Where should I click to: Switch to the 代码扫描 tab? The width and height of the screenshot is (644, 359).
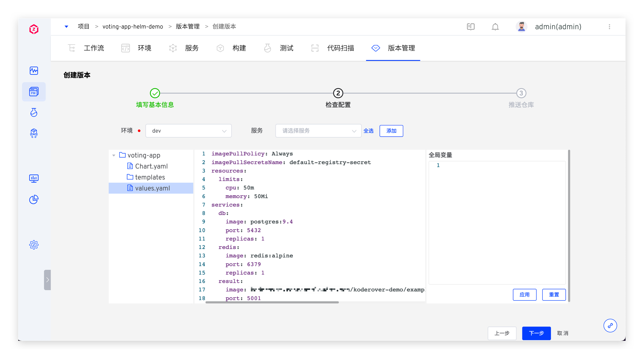tap(332, 48)
